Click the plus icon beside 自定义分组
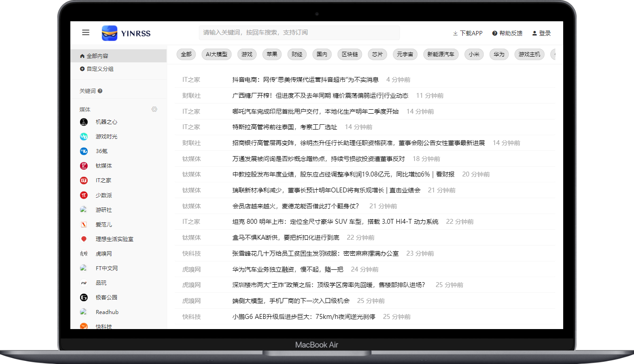Viewport: 634px width, 364px height. click(82, 69)
